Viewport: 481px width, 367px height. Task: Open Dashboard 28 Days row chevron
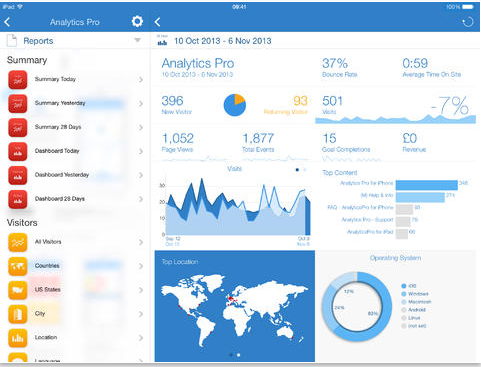coord(141,199)
